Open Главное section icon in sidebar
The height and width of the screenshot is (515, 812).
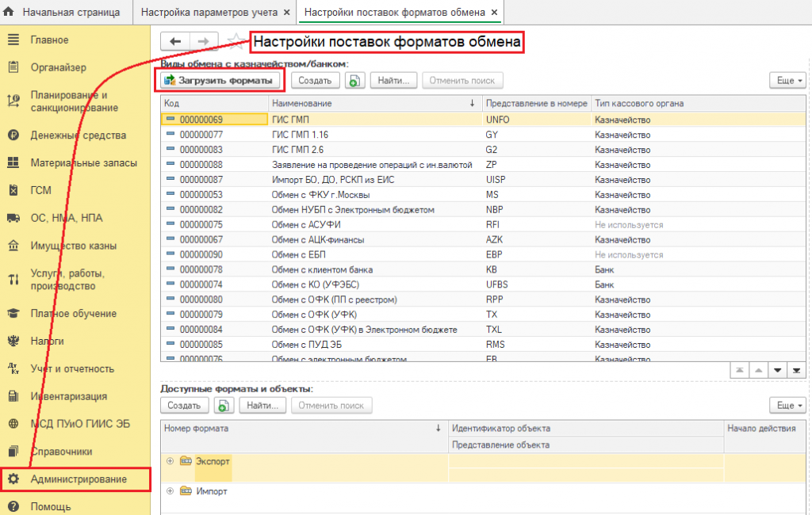coord(13,40)
